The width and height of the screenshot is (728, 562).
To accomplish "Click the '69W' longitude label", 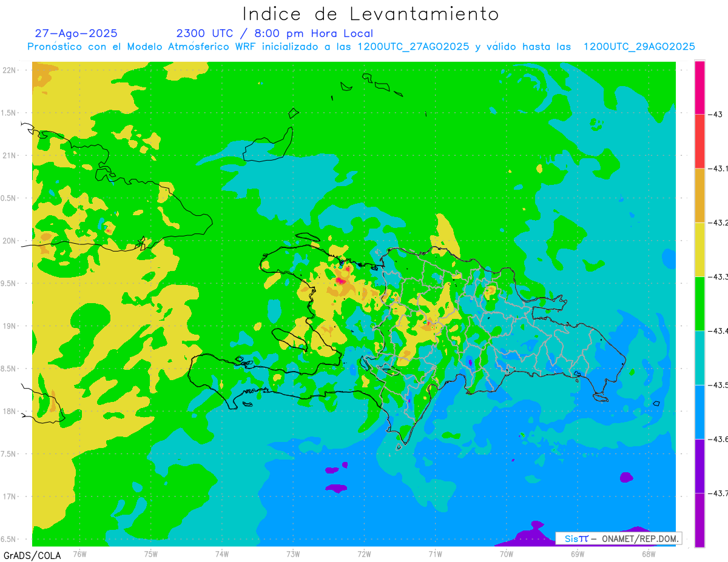I will pyautogui.click(x=578, y=555).
